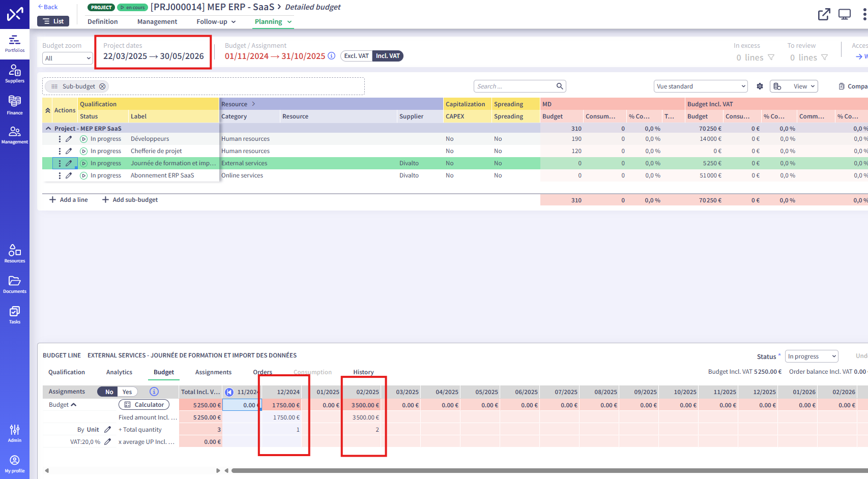This screenshot has height=479, width=868.
Task: Collapse the Project - MEP ERP SaaS group
Action: pos(49,129)
